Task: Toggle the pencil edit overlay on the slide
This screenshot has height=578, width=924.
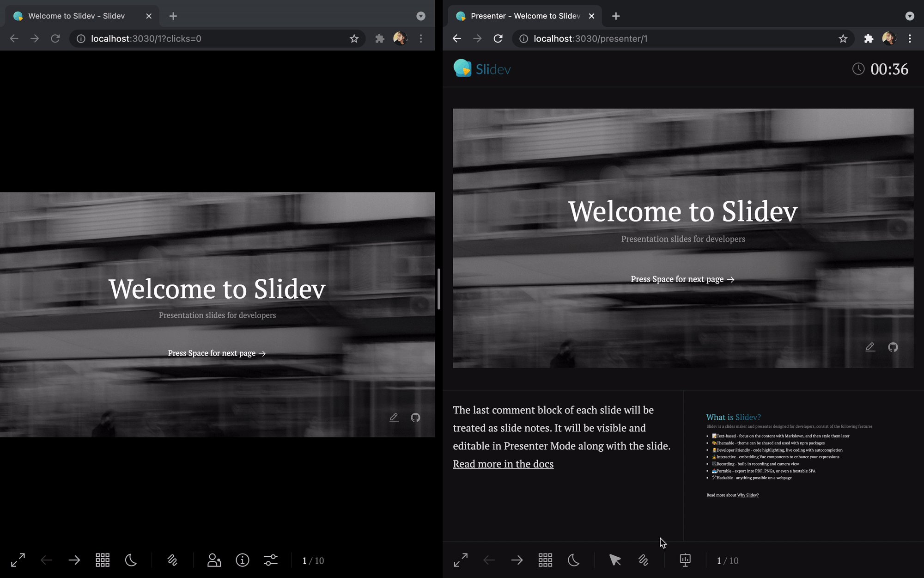Action: click(394, 417)
